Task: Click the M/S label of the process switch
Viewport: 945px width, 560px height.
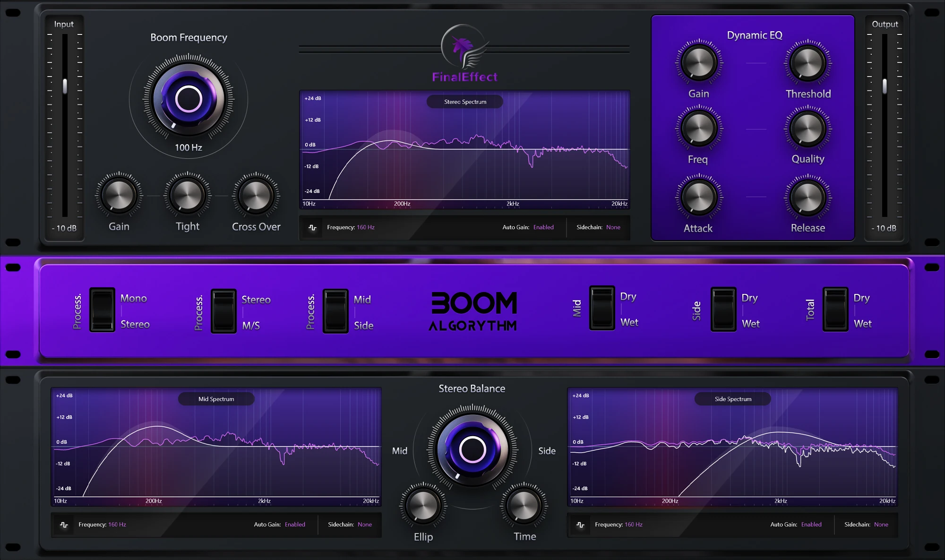Action: (x=251, y=326)
